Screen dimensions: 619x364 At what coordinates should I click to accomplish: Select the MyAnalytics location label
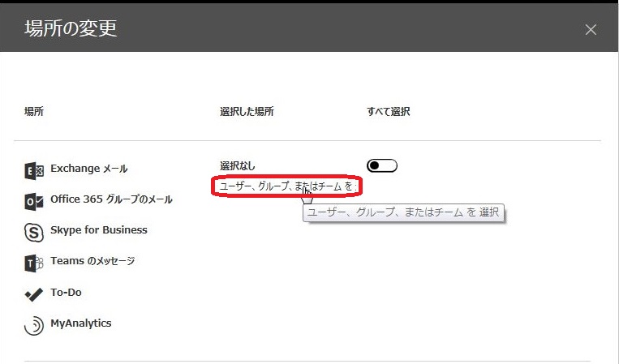[x=80, y=323]
